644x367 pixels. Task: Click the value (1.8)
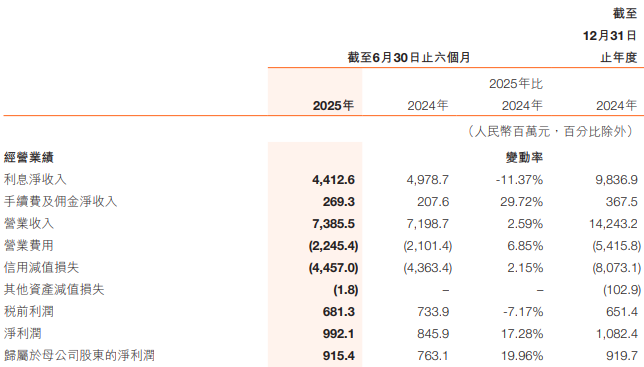coord(346,290)
